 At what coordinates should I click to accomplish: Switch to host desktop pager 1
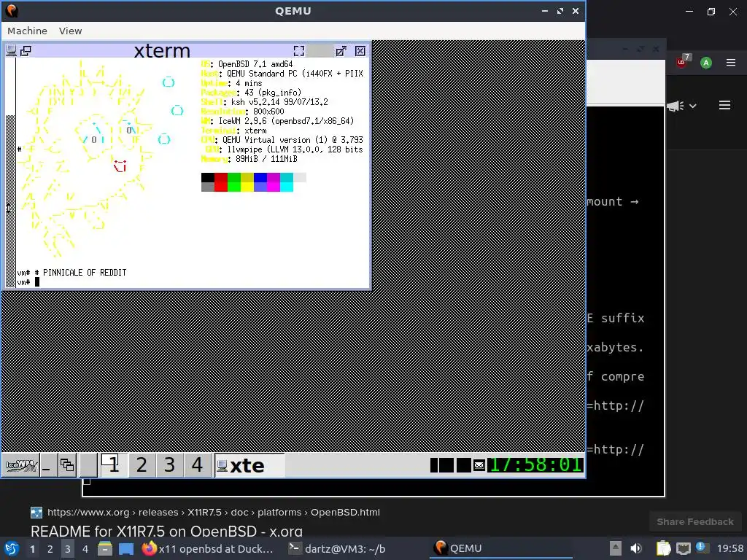[x=32, y=549]
